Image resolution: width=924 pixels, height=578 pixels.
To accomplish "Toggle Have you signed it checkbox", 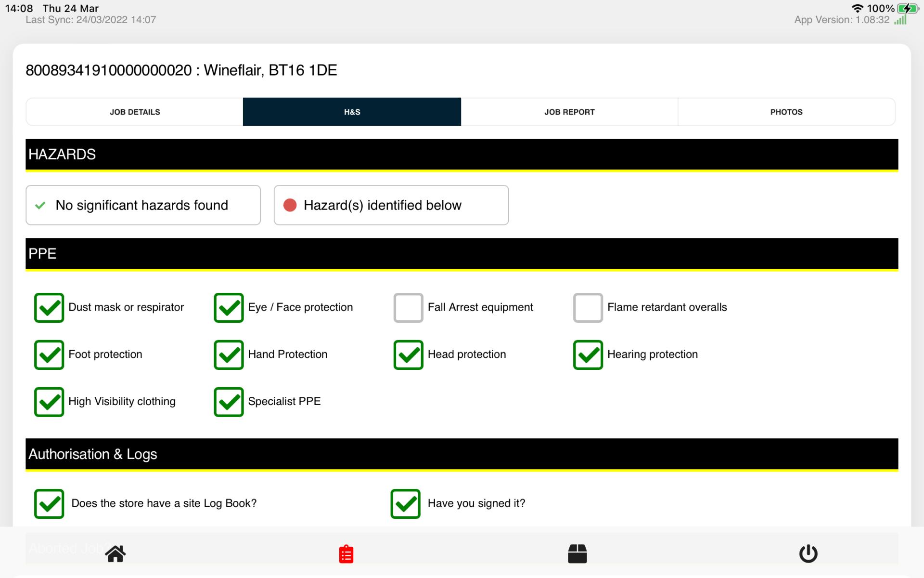I will (x=405, y=504).
